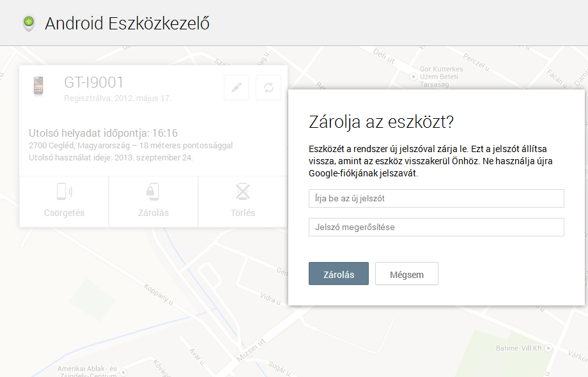The height and width of the screenshot is (377, 588).
Task: Click the Amerikai Ablak map marker
Action: [123, 372]
